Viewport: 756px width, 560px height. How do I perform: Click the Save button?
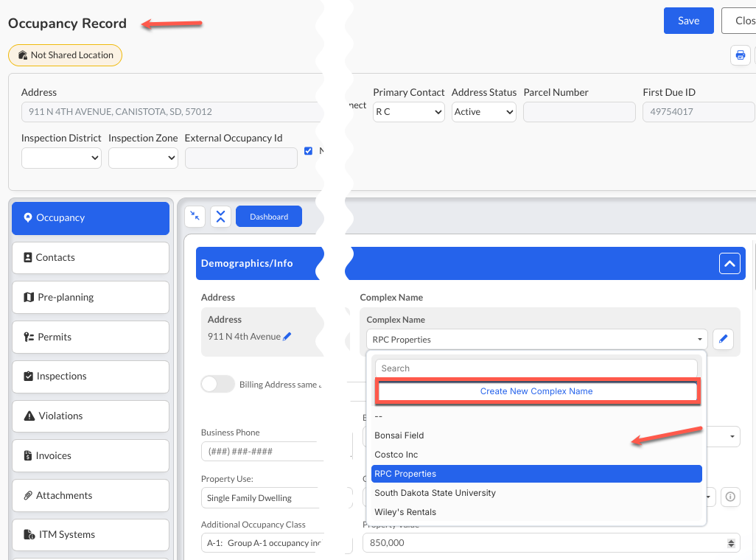(688, 21)
